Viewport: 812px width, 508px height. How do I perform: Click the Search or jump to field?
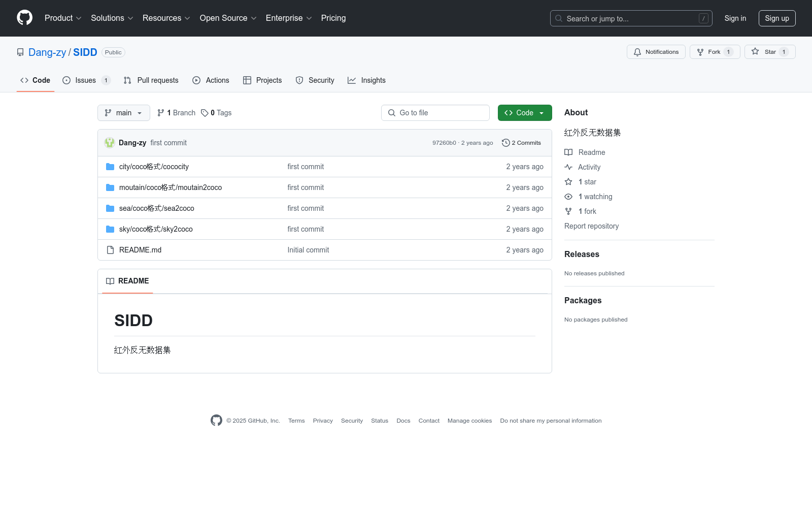point(631,18)
